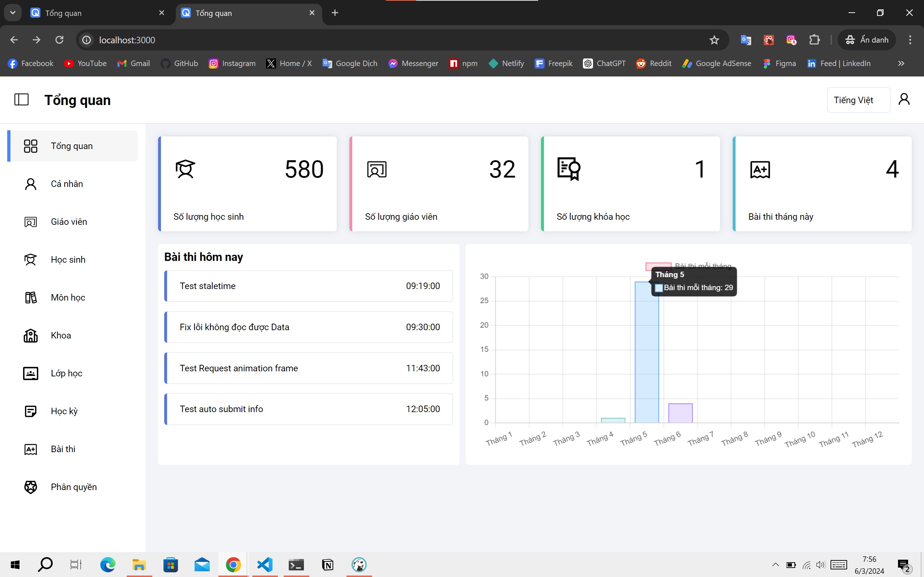
Task: Open Fix lỗi không đọc được Data exam
Action: pos(308,327)
